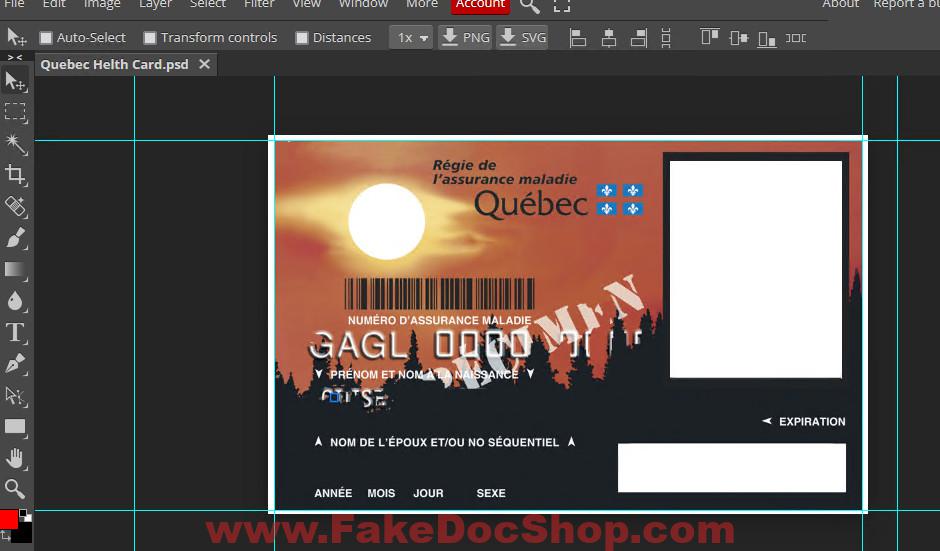Click the Move tool icon in options bar
Viewport: 940px width, 551px height.
pos(16,37)
